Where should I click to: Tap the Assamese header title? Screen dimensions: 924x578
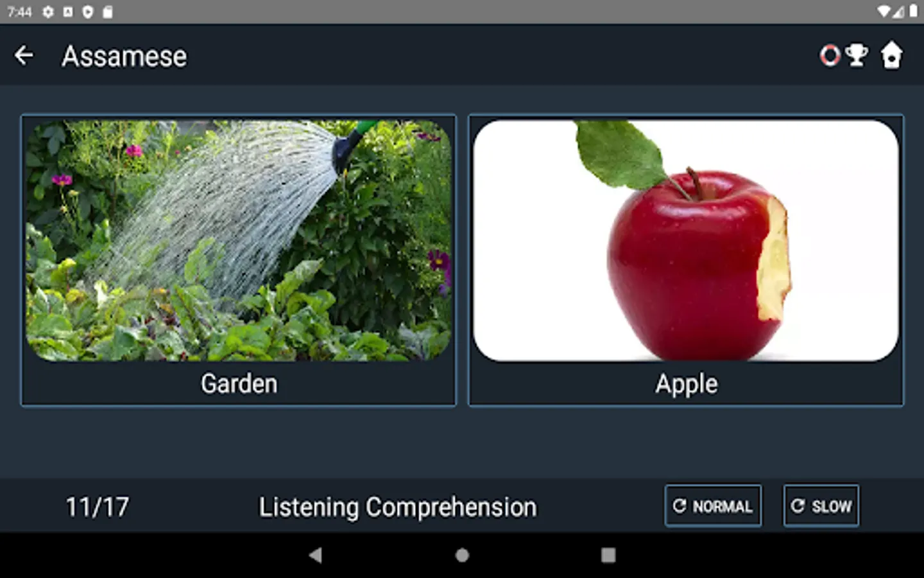124,56
